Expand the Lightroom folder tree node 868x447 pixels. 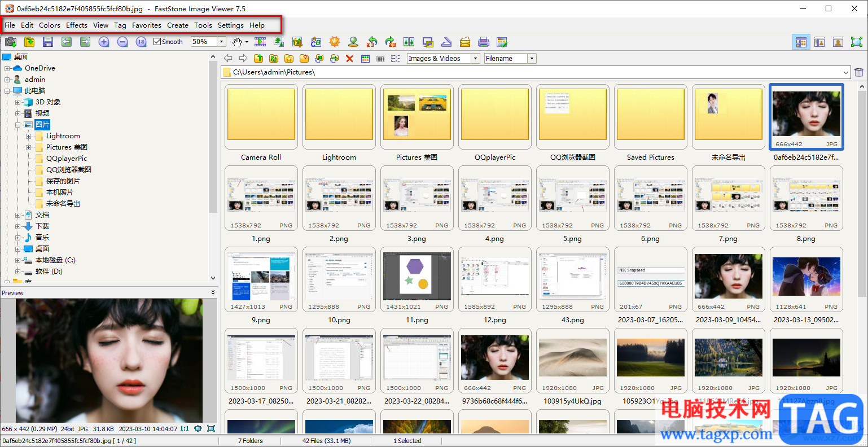(29, 136)
